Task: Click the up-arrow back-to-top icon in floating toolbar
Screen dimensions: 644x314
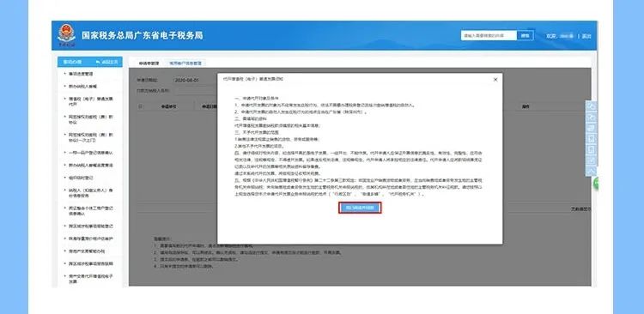Action: coord(591,171)
